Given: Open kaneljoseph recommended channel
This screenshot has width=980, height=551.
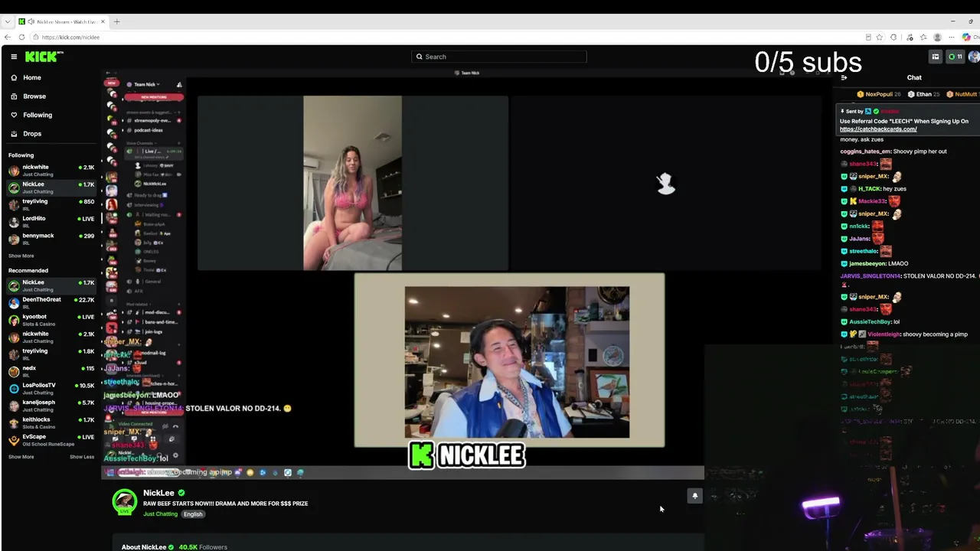Looking at the screenshot, I should (x=52, y=406).
